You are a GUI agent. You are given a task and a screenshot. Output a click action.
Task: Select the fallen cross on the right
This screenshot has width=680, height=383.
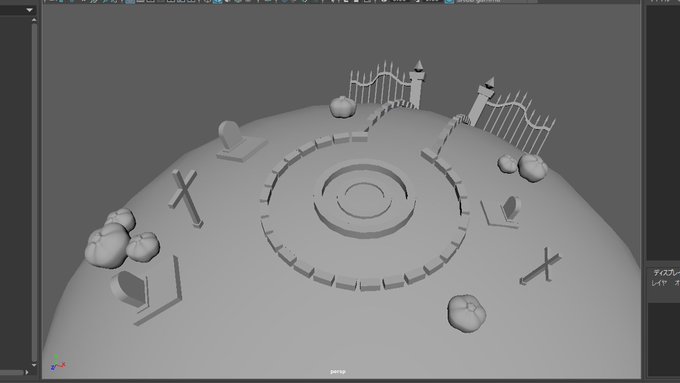coord(540,266)
